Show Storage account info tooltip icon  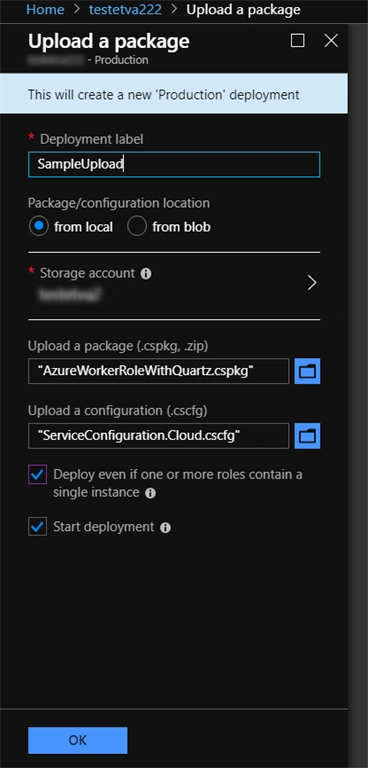[146, 274]
